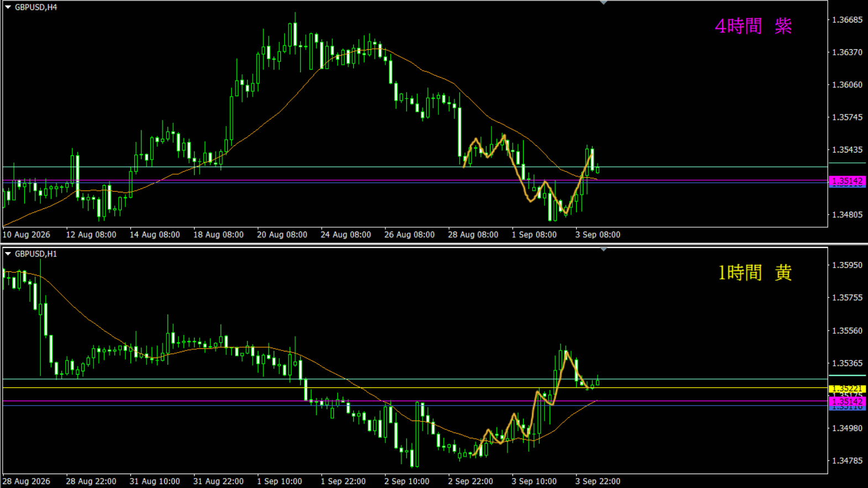
Task: Click the chart shift triangle on the H1 chart
Action: click(603, 249)
